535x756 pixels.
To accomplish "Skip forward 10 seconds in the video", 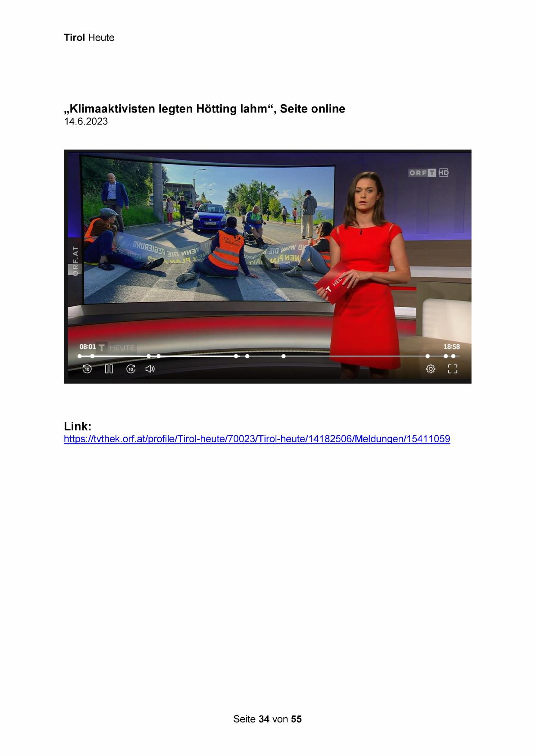I will coord(131,369).
